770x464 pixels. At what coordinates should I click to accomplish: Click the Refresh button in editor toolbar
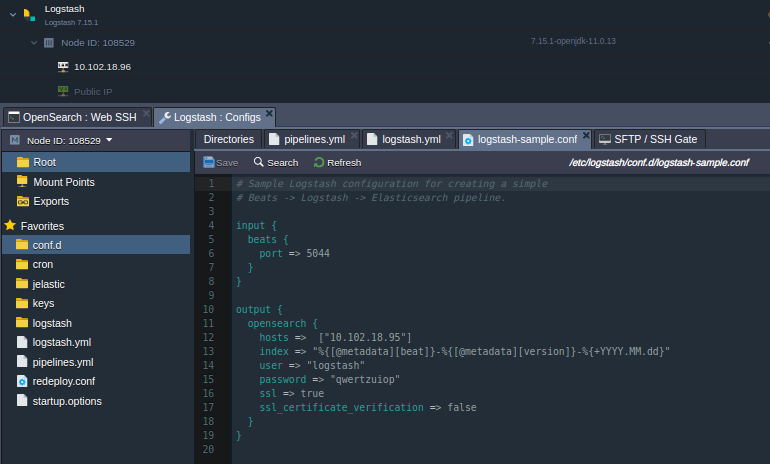tap(337, 163)
